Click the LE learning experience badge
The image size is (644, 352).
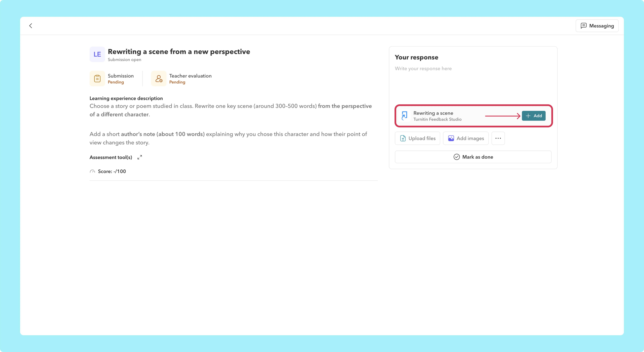click(97, 54)
